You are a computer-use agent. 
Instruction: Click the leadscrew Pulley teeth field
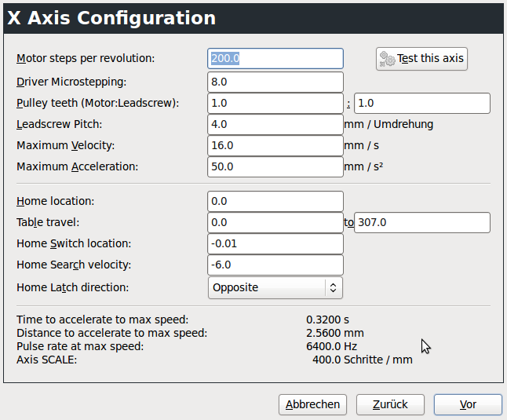(422, 103)
